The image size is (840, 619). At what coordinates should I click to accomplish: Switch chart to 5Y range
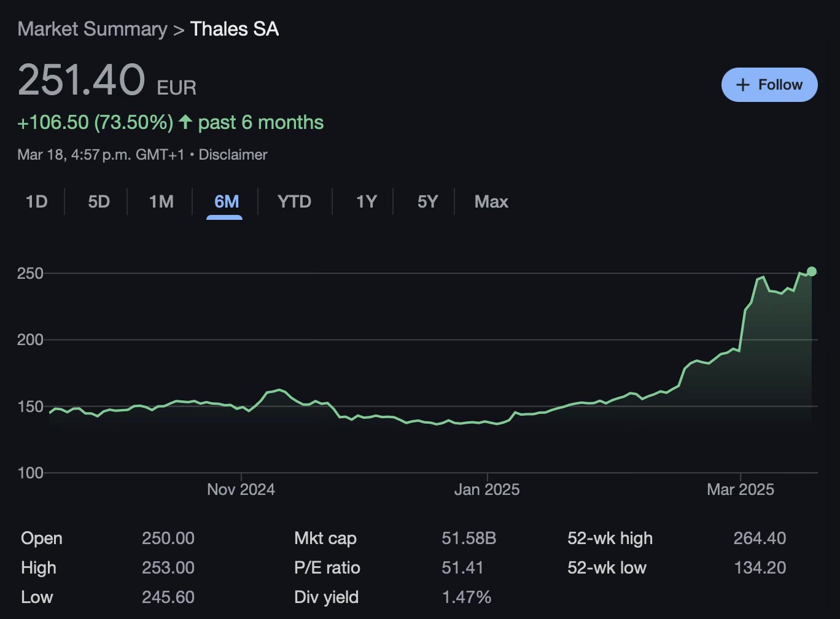click(427, 201)
